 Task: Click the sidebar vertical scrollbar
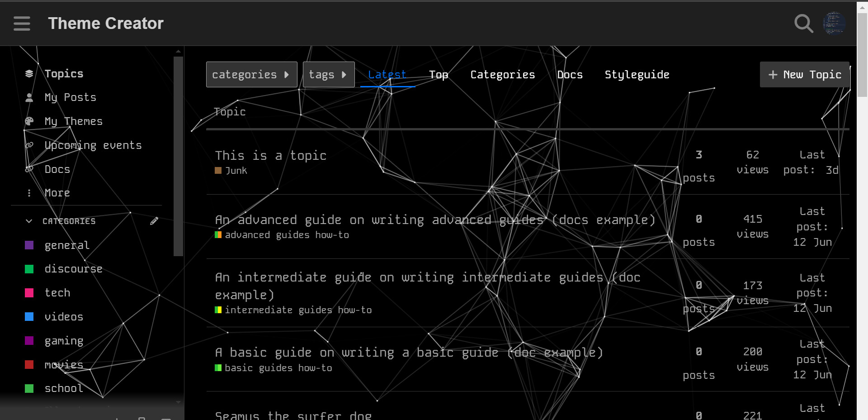pos(178,154)
